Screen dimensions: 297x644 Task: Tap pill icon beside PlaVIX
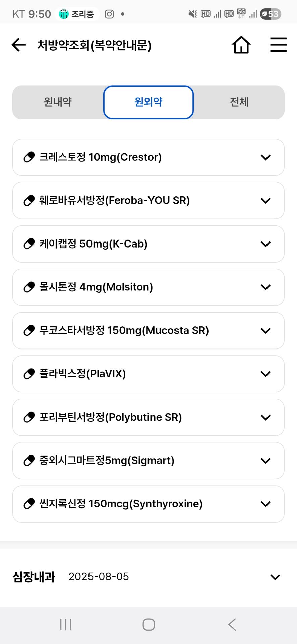[x=29, y=374]
